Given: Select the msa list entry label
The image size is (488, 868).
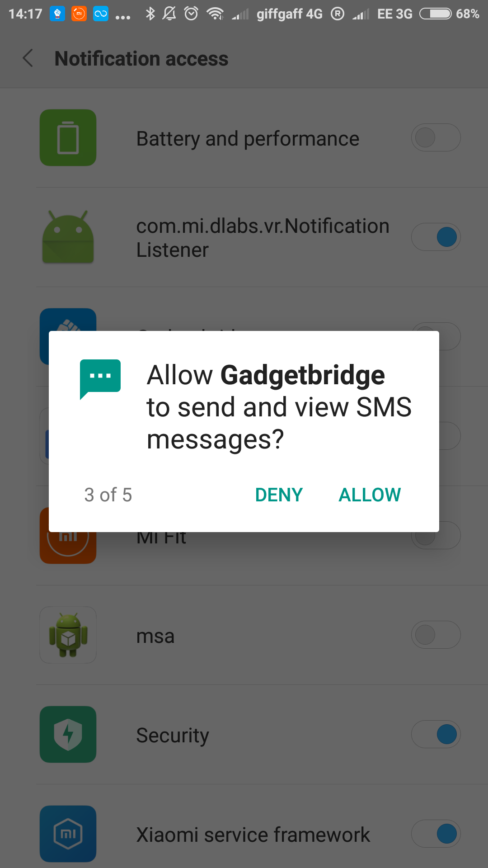Looking at the screenshot, I should [155, 636].
